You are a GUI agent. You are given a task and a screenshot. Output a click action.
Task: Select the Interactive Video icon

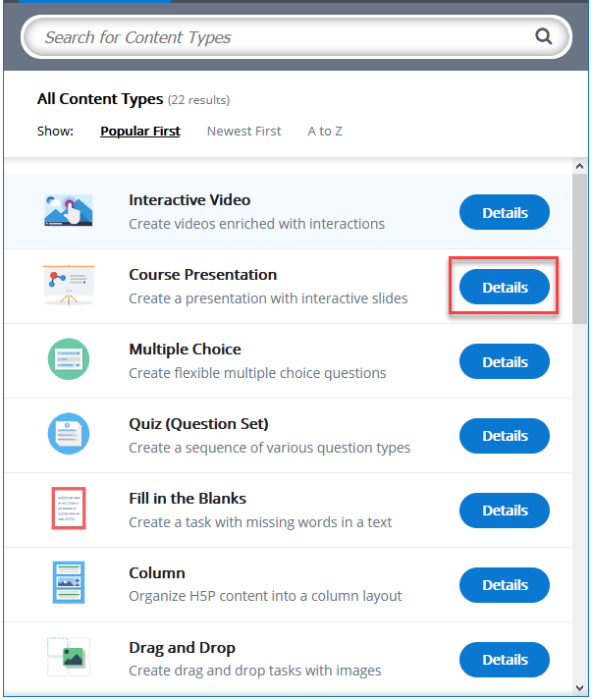tap(69, 212)
